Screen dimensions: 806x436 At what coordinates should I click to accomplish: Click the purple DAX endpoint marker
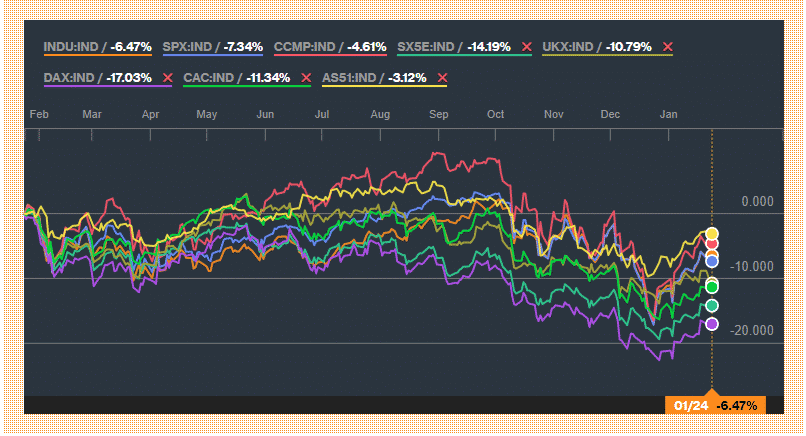pos(712,324)
